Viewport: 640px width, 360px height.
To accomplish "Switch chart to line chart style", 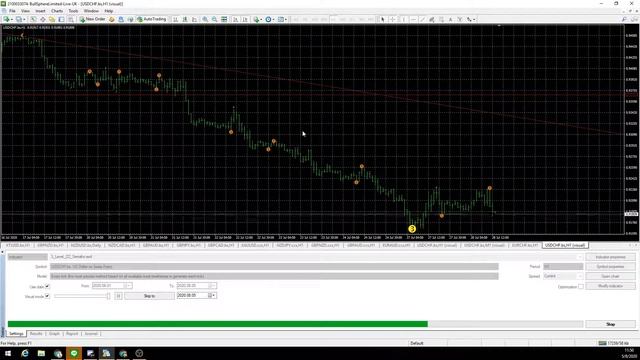I will click(194, 19).
